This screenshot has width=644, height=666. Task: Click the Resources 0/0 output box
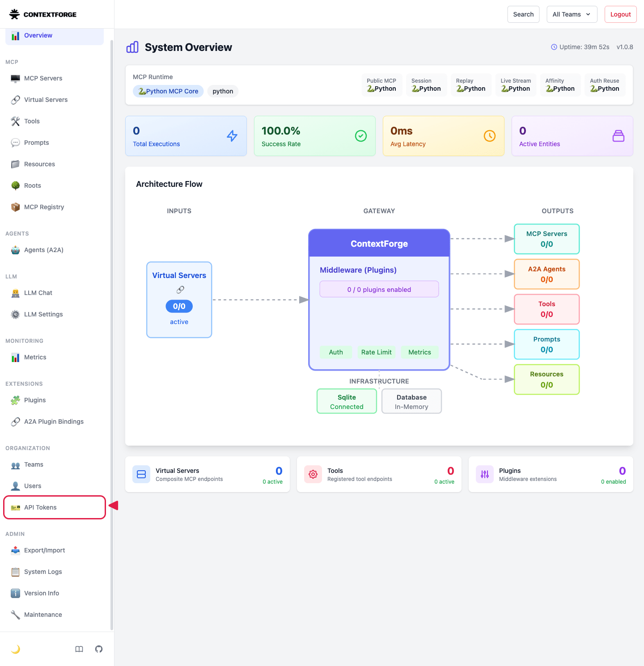click(x=547, y=379)
